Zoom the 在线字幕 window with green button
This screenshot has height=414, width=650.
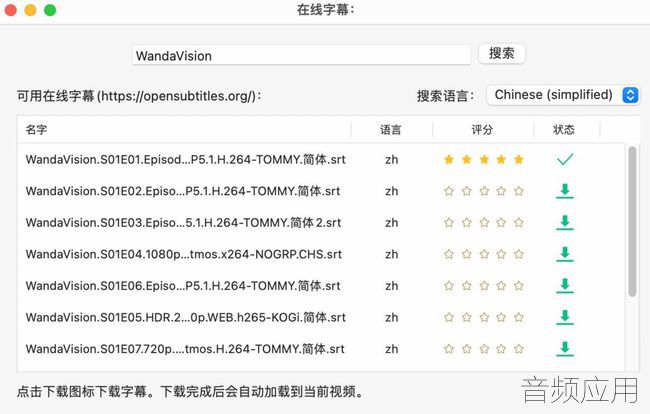(50, 10)
